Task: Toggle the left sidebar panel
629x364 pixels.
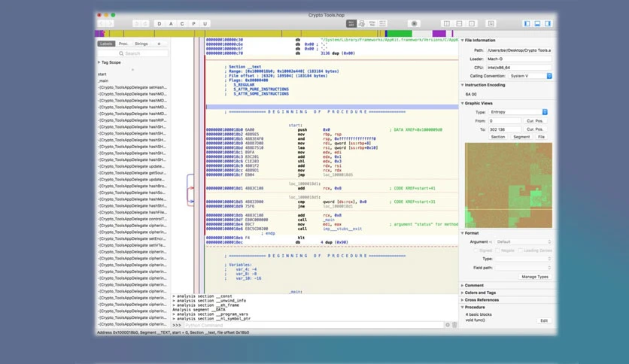Action: pos(527,23)
